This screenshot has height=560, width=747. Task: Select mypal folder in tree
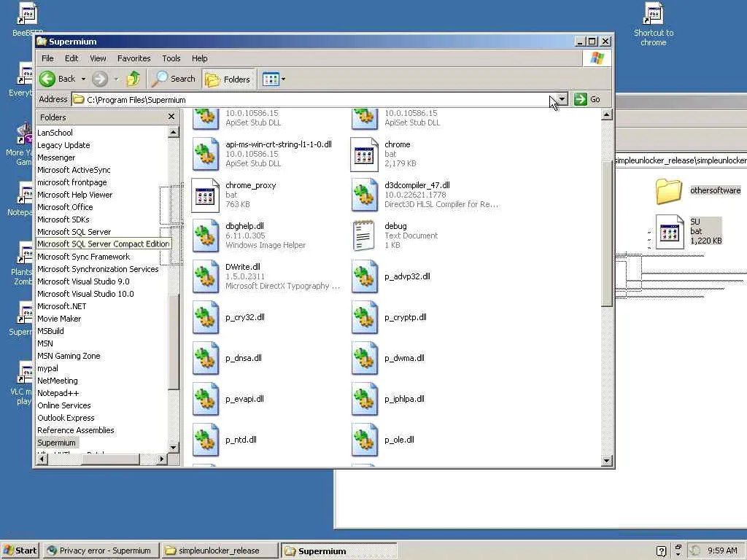tap(47, 368)
